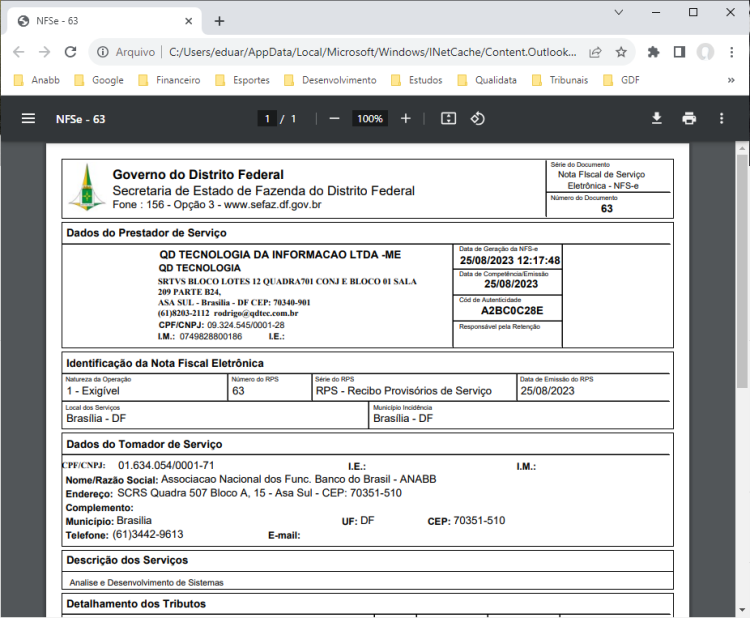Click the scrollbar up arrow
Screen dimensions: 750x618
742,148
